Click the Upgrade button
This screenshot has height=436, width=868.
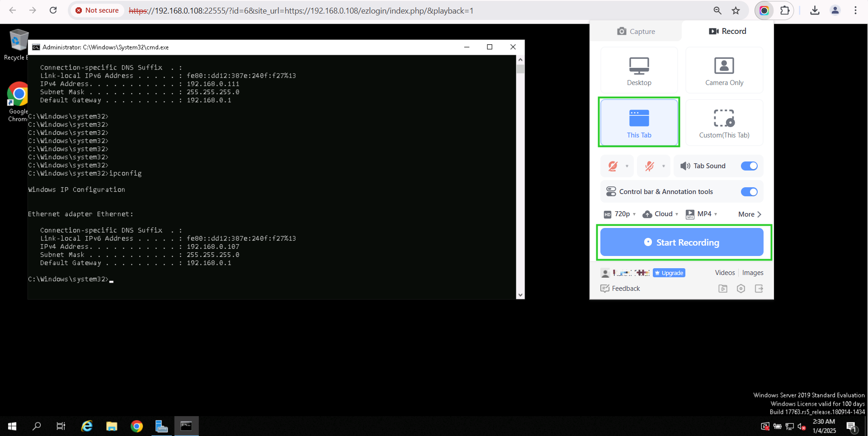pyautogui.click(x=669, y=273)
